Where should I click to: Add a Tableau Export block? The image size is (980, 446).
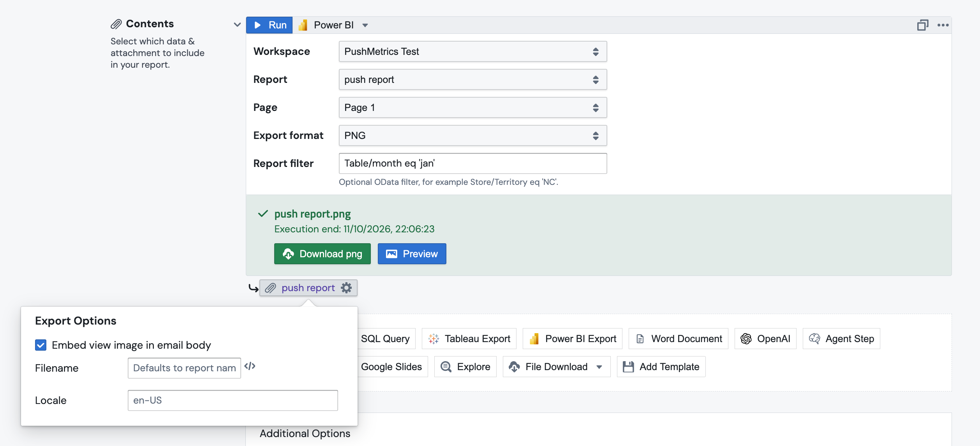[x=469, y=339]
